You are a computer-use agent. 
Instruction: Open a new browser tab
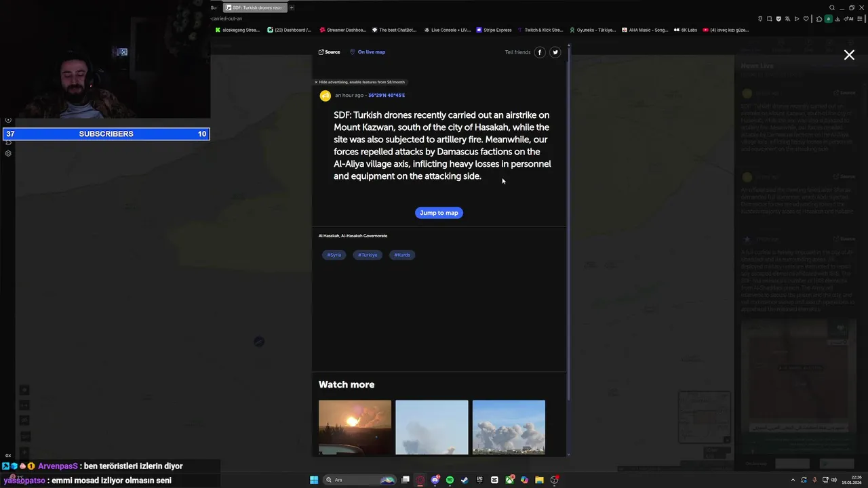point(292,7)
